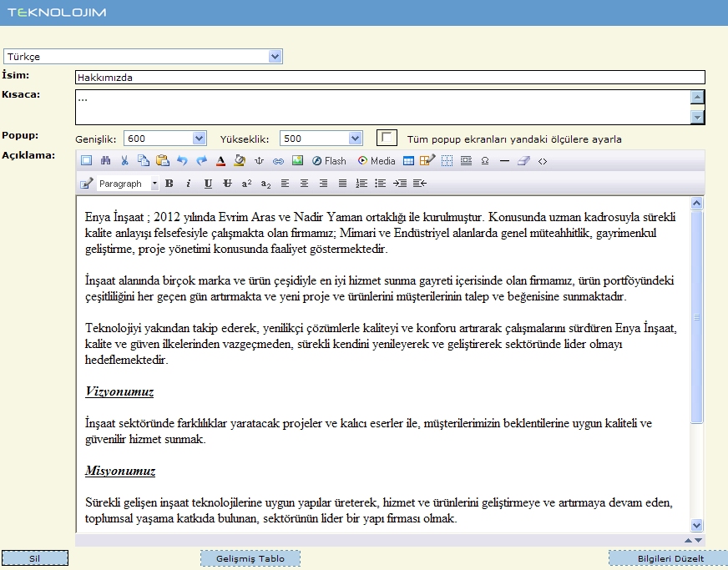Toggle underline formatting

pyautogui.click(x=208, y=184)
